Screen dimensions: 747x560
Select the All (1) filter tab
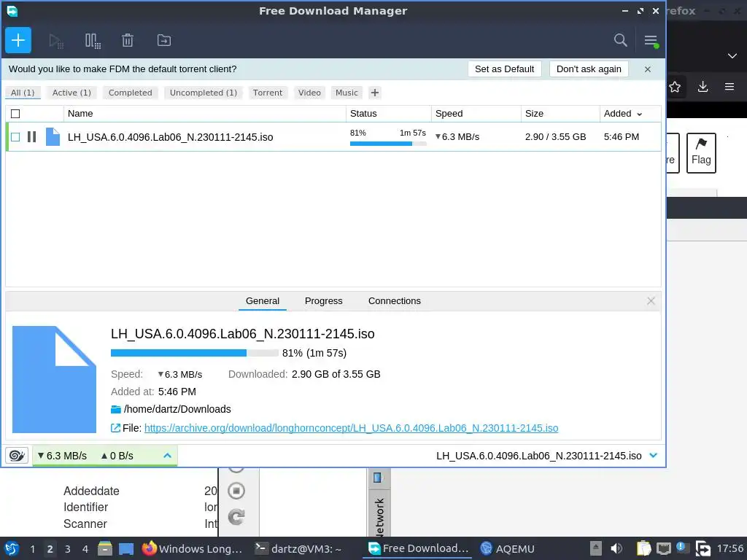point(23,93)
